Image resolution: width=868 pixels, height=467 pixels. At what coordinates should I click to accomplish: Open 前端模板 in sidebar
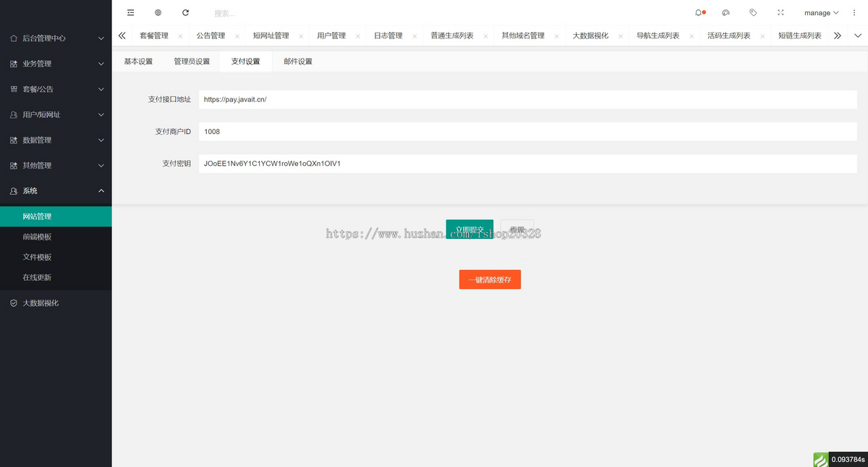tap(56, 237)
